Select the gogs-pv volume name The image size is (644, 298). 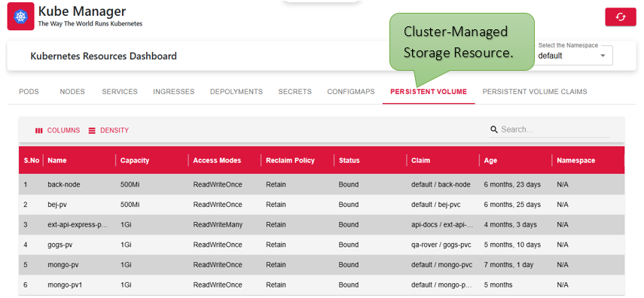(x=60, y=245)
